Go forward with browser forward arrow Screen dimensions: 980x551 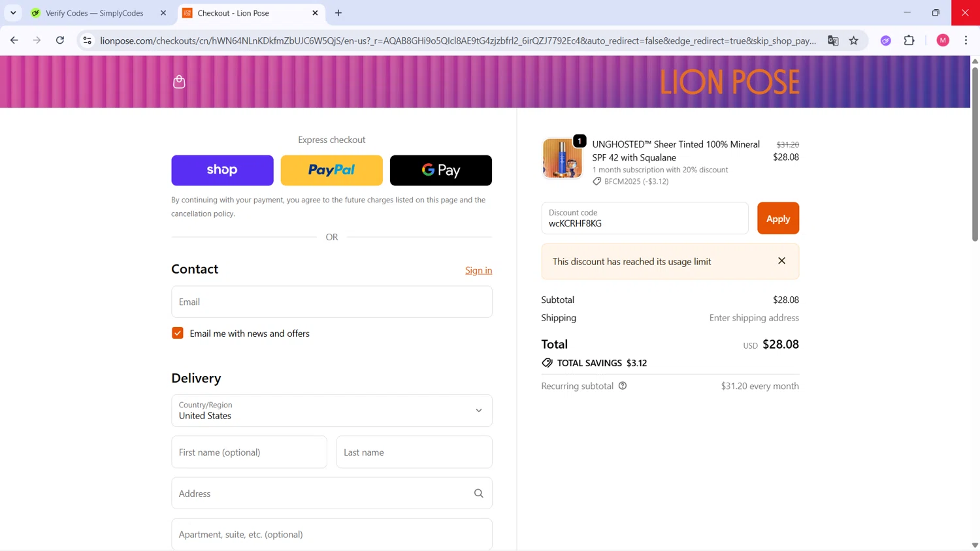coord(37,40)
